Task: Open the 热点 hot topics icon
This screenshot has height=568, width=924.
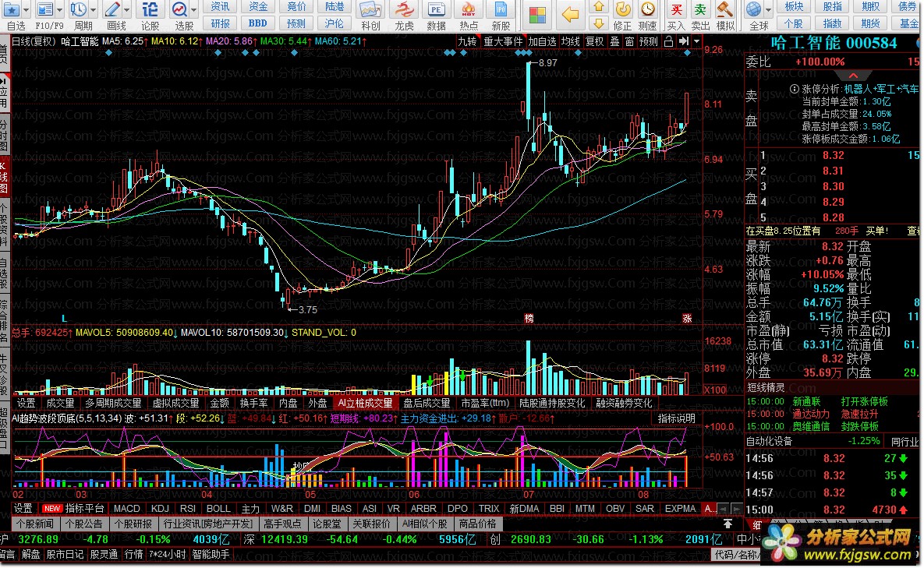Action: [469, 9]
